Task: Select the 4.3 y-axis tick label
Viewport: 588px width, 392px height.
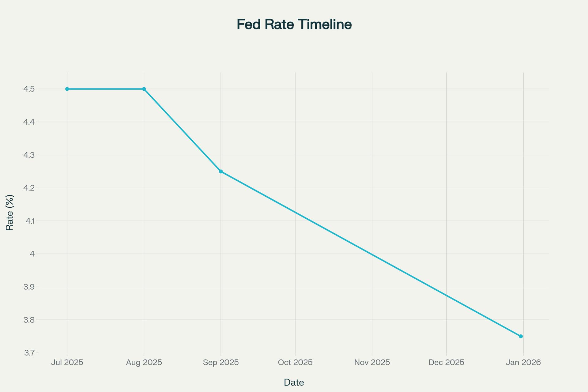Action: [29, 155]
